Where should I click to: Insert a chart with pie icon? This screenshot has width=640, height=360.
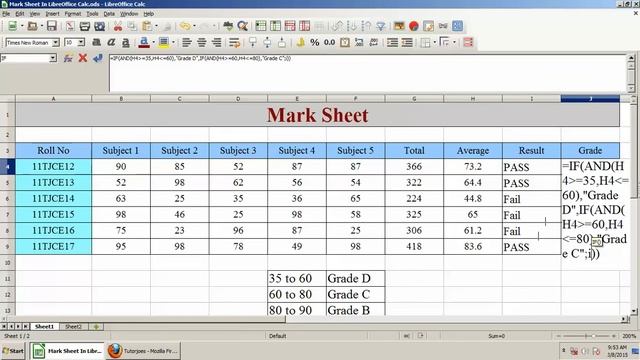(x=413, y=26)
